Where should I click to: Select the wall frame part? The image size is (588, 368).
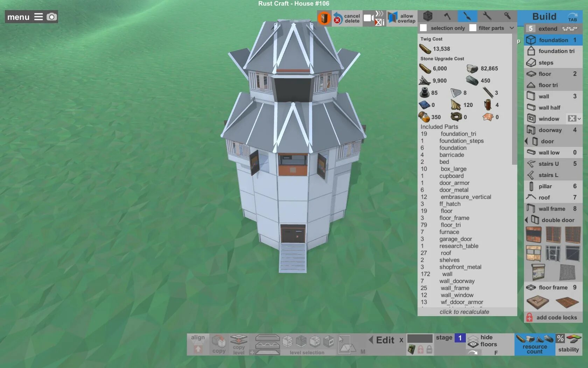tap(553, 209)
